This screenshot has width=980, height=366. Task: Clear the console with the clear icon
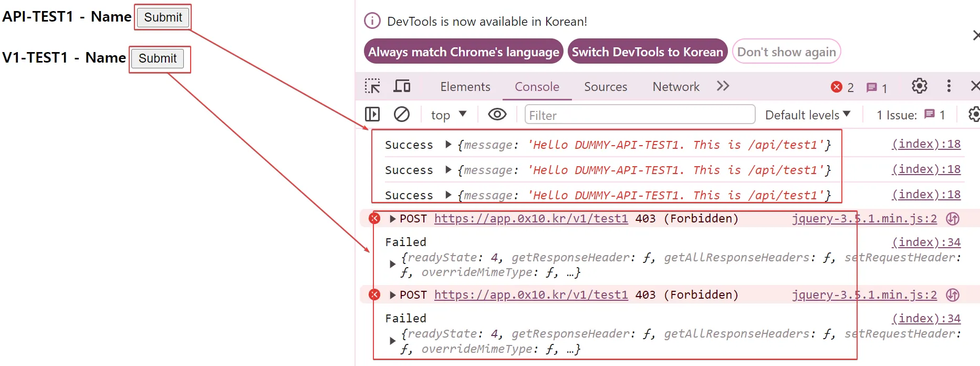pos(402,115)
